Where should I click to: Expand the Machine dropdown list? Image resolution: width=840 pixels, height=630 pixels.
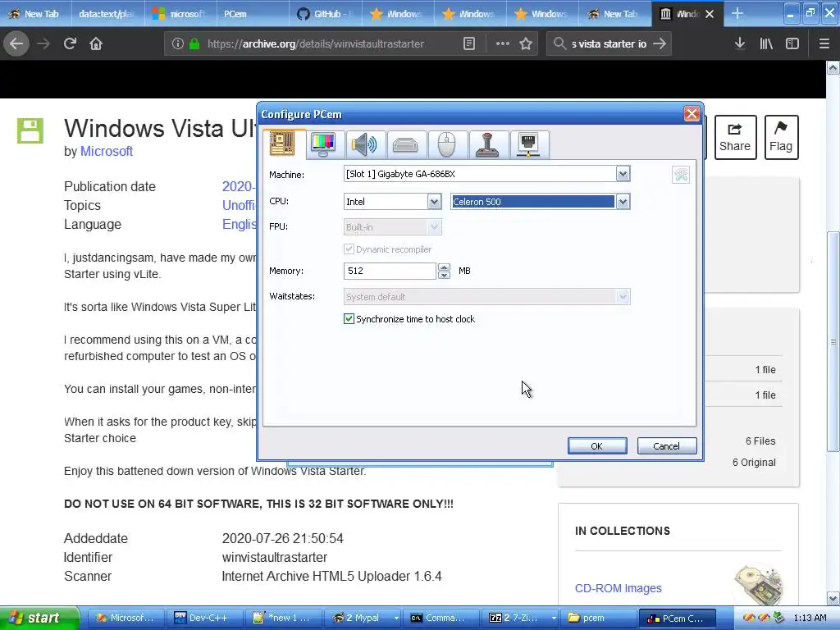[x=623, y=174]
